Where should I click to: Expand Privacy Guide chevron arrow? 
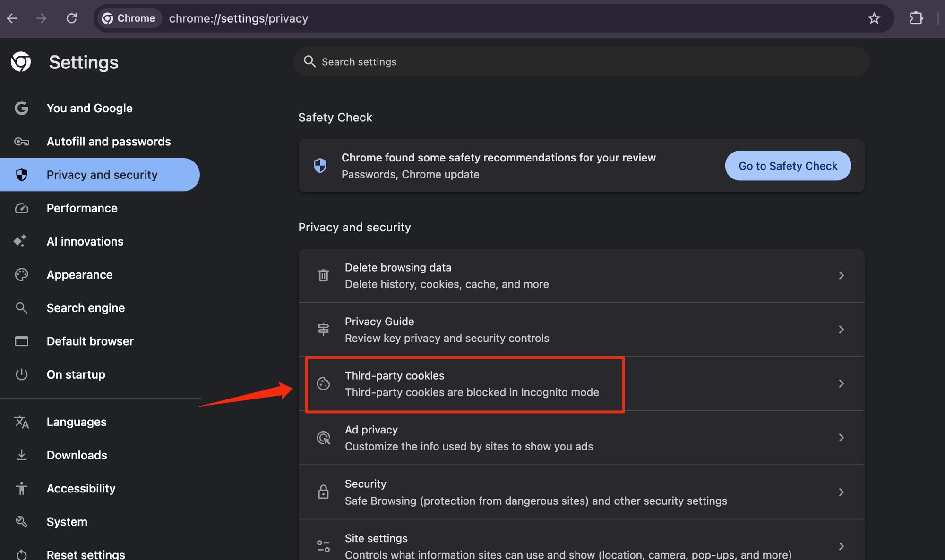[841, 330]
